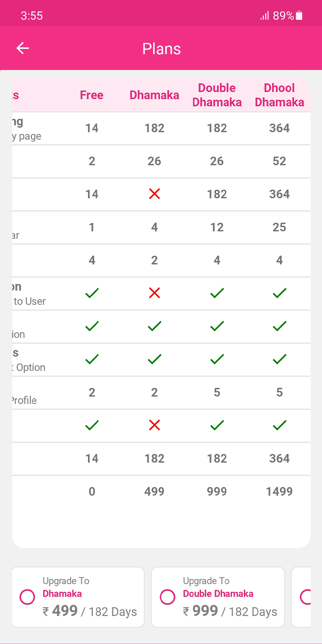The image size is (322, 644).
Task: Click the Double Dhamaka checkmark in the to User row
Action: (x=217, y=293)
